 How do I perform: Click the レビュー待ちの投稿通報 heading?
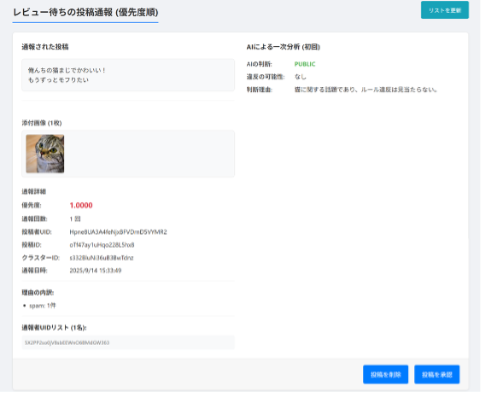tap(85, 12)
